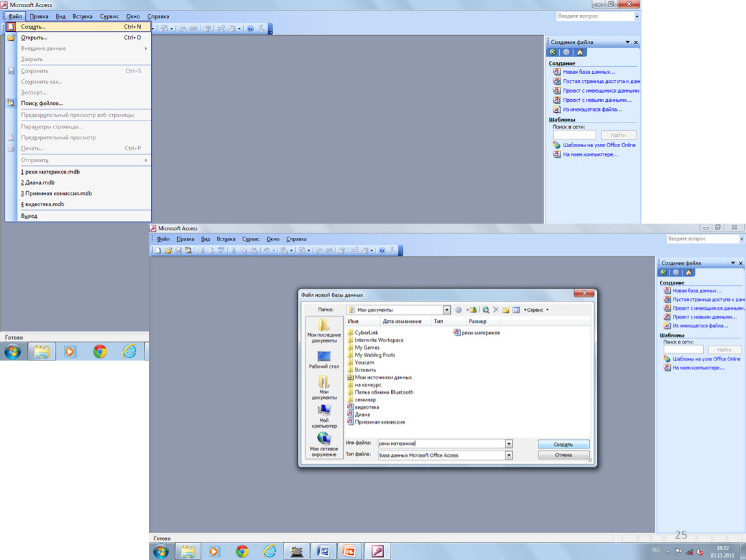Image resolution: width=746 pixels, height=560 pixels.
Task: Sort by the Дата изменения column header
Action: pyautogui.click(x=402, y=321)
